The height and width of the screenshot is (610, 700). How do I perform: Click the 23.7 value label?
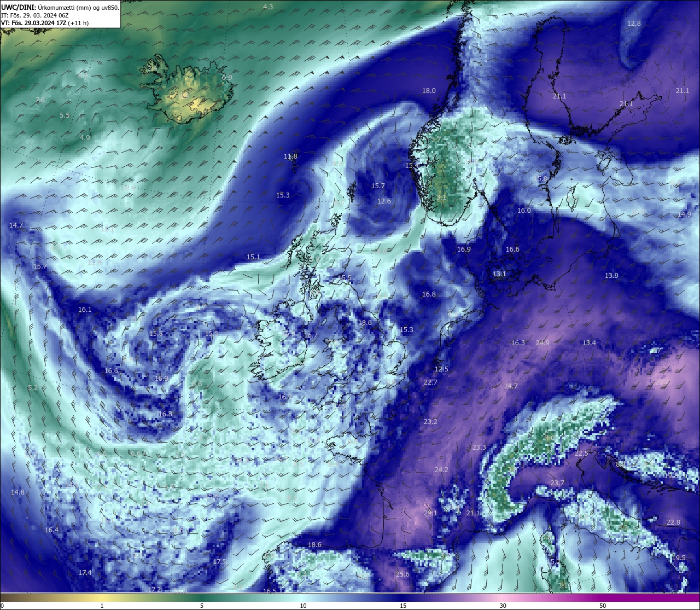pyautogui.click(x=557, y=483)
